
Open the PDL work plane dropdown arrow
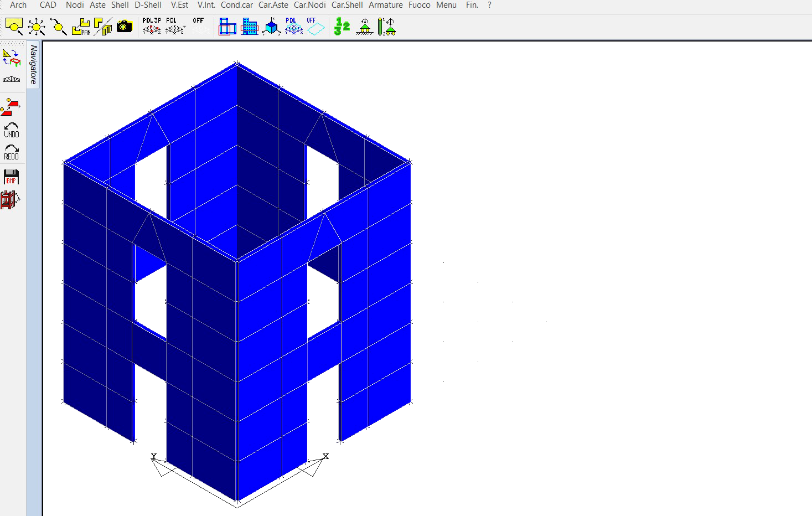point(184,28)
